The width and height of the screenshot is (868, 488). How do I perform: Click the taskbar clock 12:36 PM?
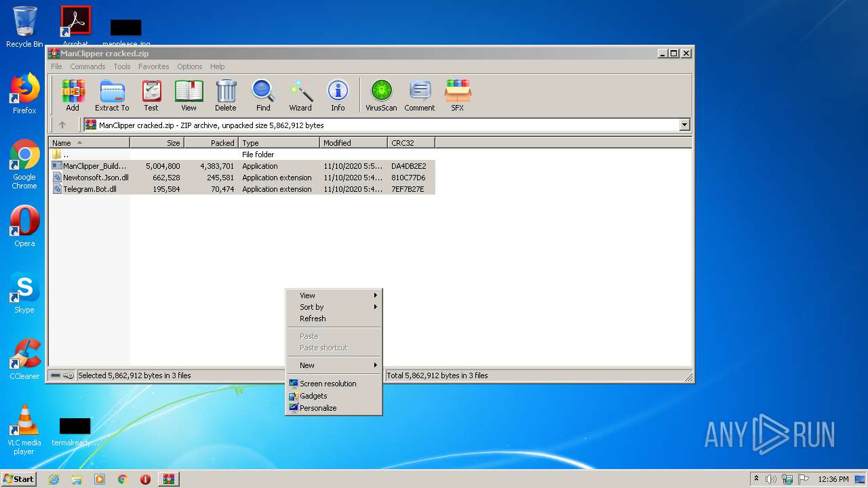[x=833, y=479]
